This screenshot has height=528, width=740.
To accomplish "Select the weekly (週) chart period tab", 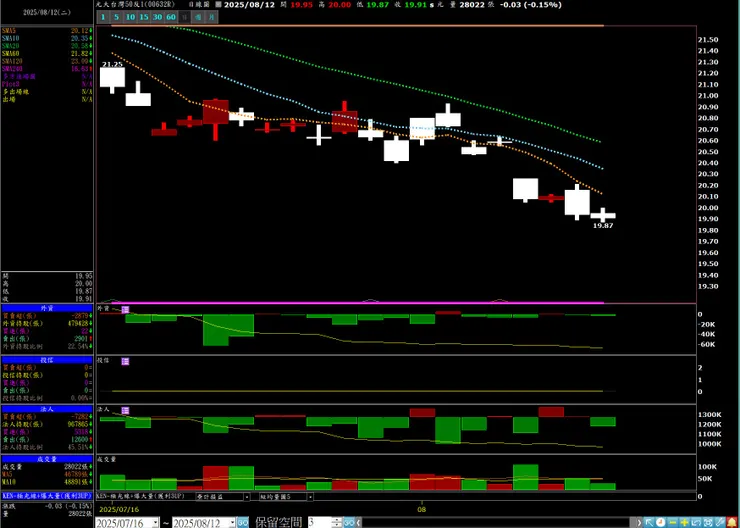I will 198,17.
